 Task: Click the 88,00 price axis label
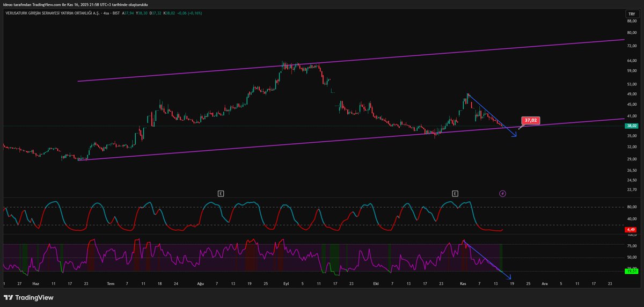632,21
